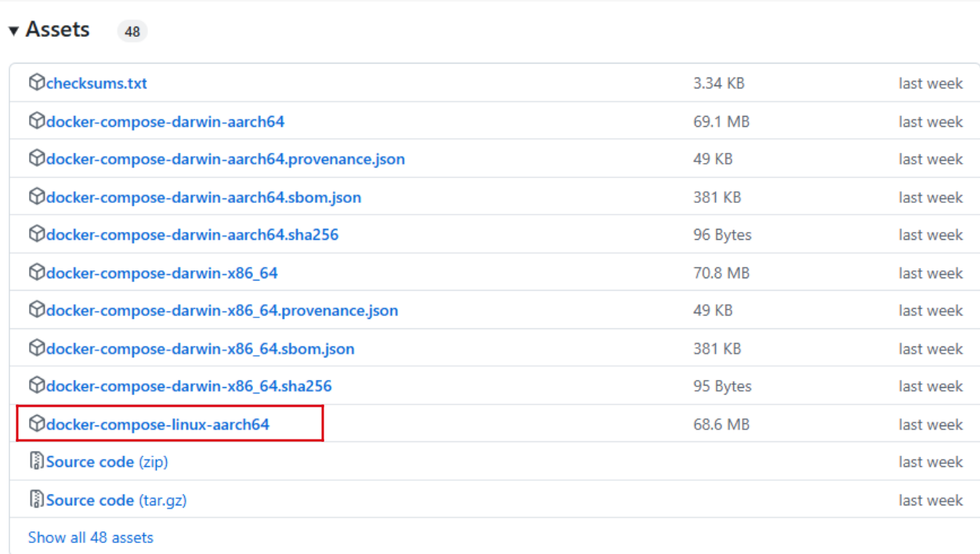This screenshot has width=980, height=554.
Task: Click the 68.6 MB size value
Action: coord(721,424)
